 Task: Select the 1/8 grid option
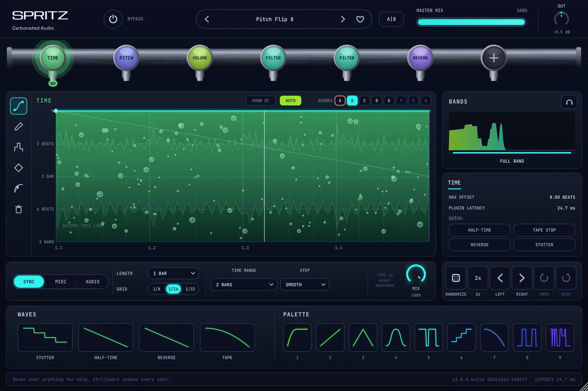pos(157,289)
